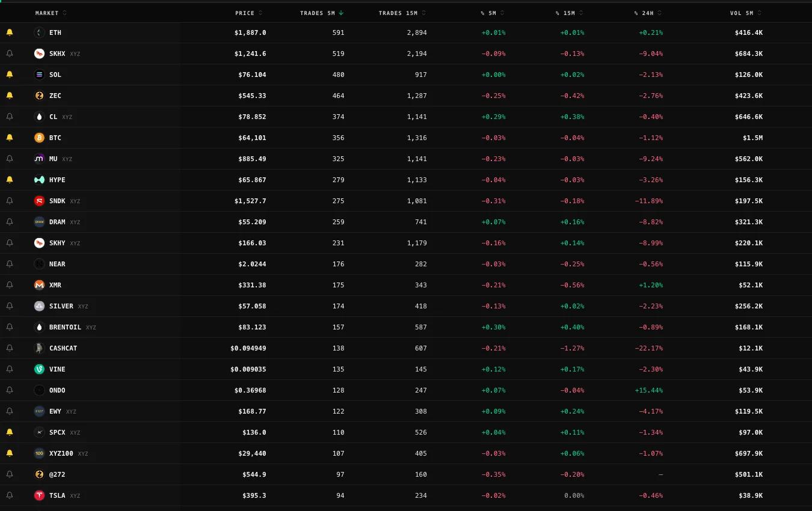Screen dimensions: 812x511
Task: Click the CL oil drop icon
Action: [x=39, y=117]
